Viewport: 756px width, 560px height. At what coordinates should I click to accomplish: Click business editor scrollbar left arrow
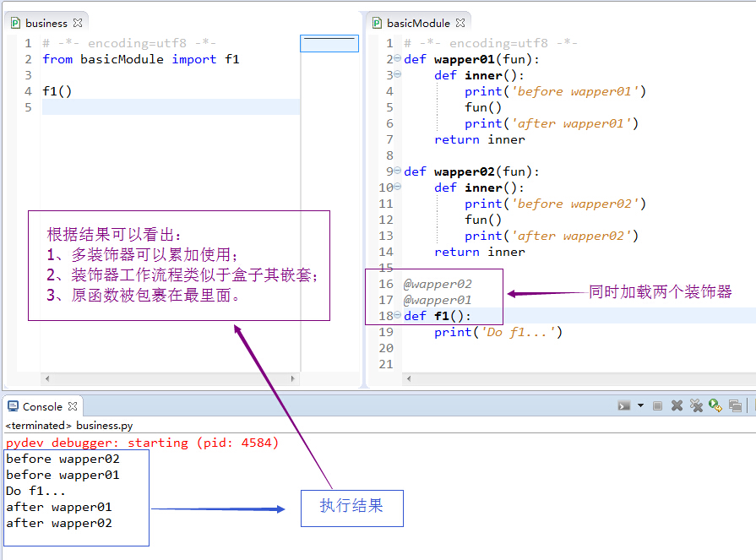tap(47, 378)
